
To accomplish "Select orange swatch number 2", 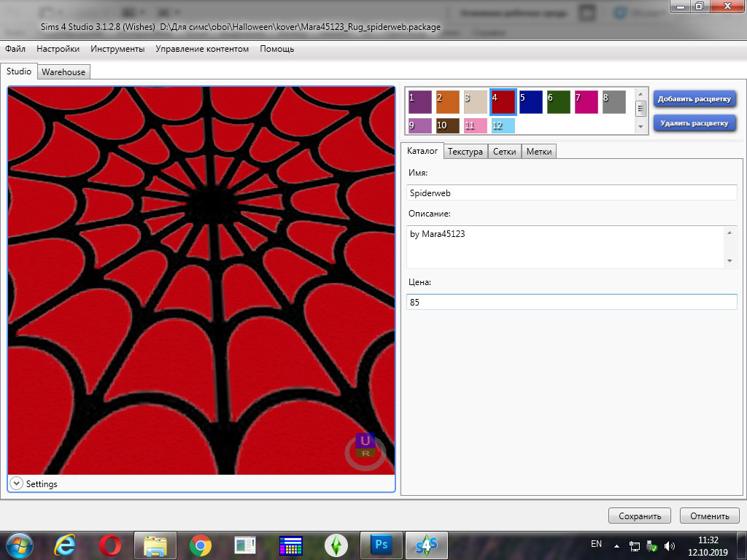I will click(x=448, y=102).
